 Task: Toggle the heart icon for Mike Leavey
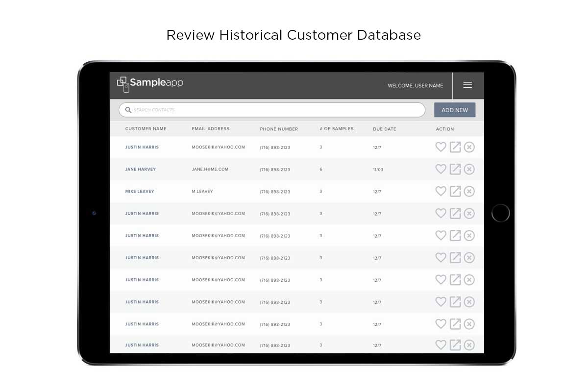(x=441, y=191)
